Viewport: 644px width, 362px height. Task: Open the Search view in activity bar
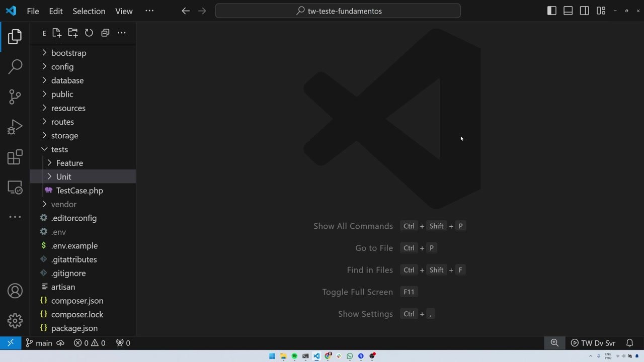pyautogui.click(x=15, y=66)
